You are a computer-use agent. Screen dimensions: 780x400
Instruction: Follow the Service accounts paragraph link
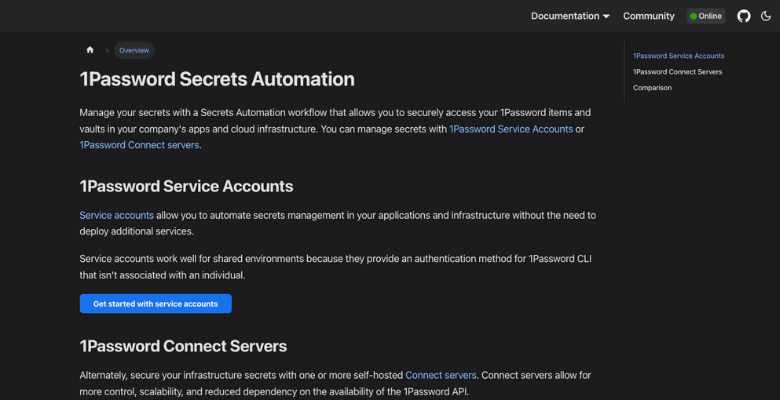coord(116,215)
